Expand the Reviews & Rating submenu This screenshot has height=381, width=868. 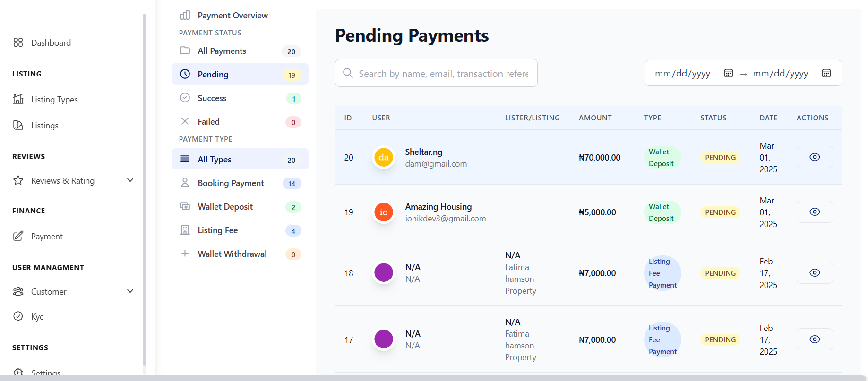(x=130, y=180)
